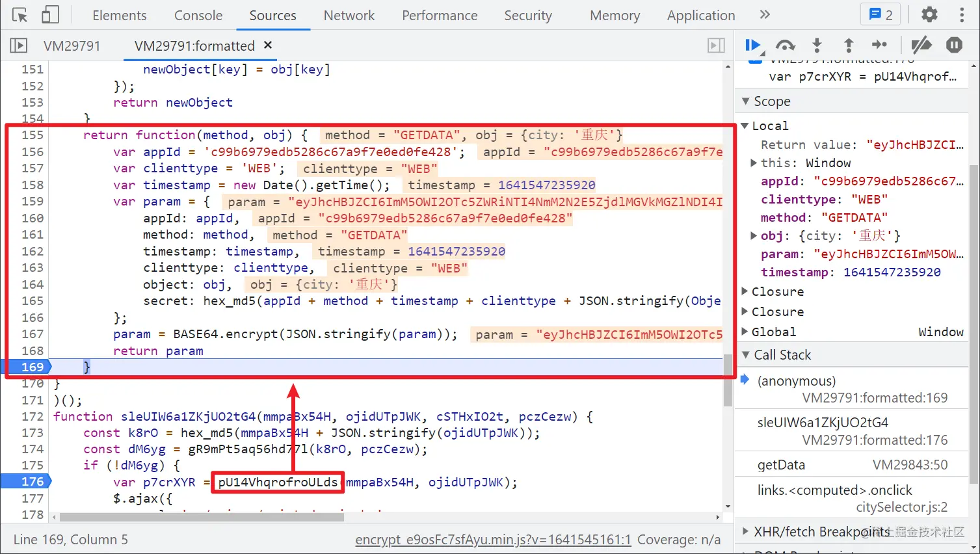Click the Return value scope entry
Viewport: 980px width, 554px height.
pos(862,144)
